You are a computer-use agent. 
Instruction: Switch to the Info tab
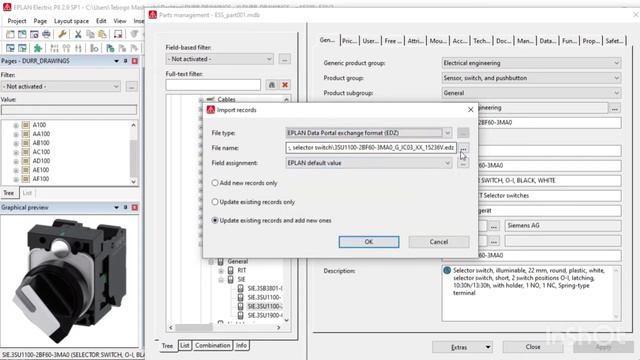(241, 345)
